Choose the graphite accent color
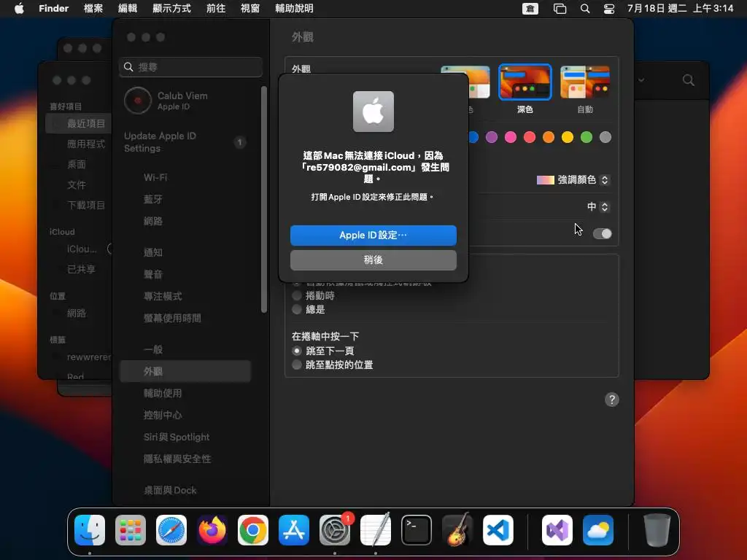 [605, 137]
